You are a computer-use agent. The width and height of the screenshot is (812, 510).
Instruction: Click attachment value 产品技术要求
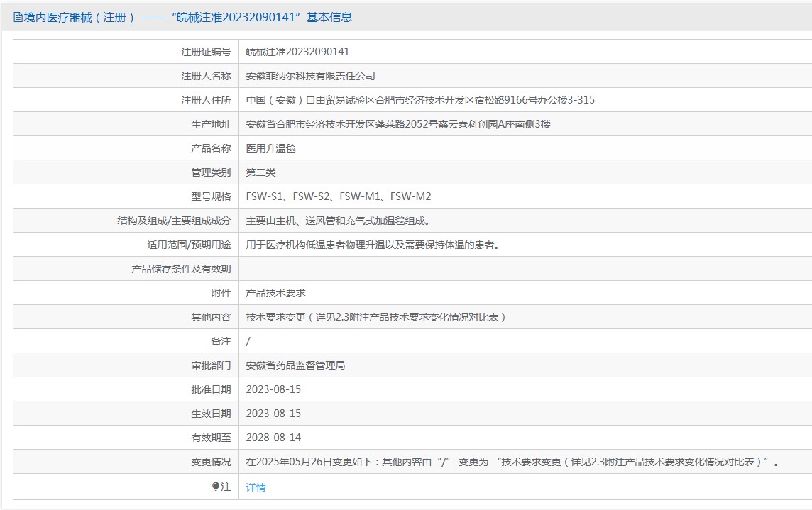click(275, 293)
